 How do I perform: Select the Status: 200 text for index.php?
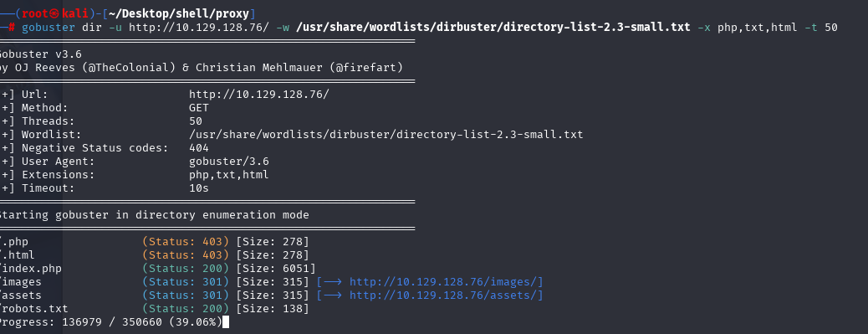pyautogui.click(x=186, y=269)
